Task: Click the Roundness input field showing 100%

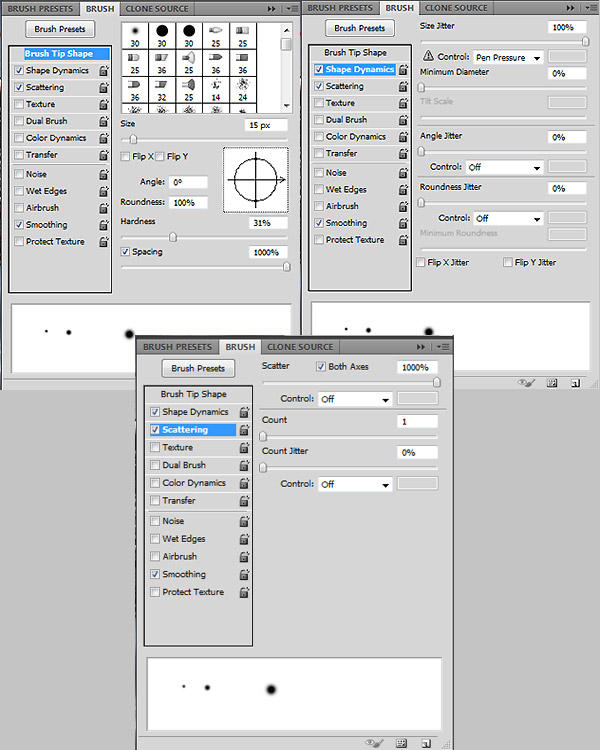Action: tap(188, 202)
